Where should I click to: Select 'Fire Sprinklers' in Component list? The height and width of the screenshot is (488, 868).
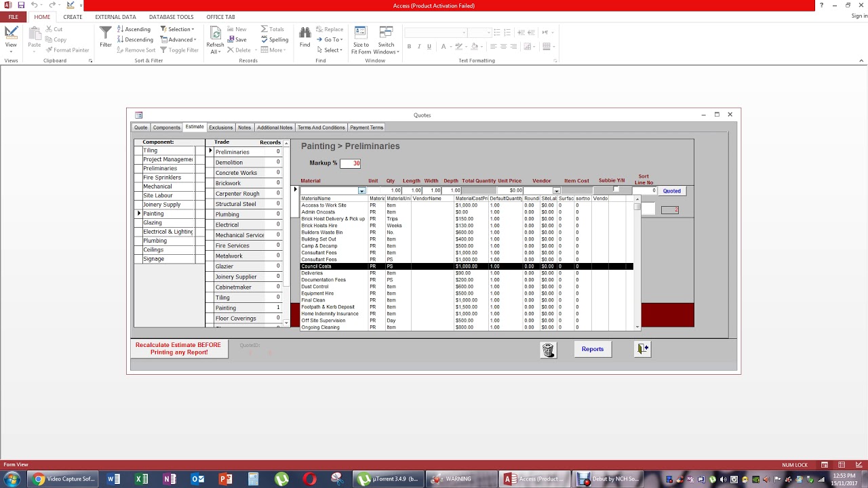(x=169, y=178)
